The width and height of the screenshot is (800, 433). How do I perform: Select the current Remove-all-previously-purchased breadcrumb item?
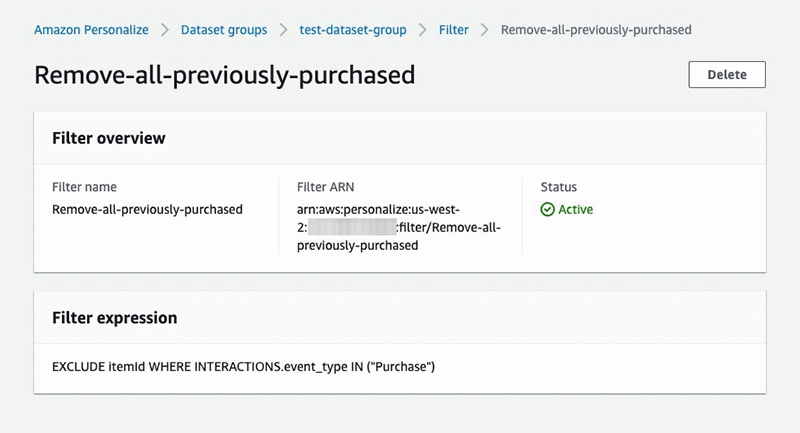click(x=596, y=30)
